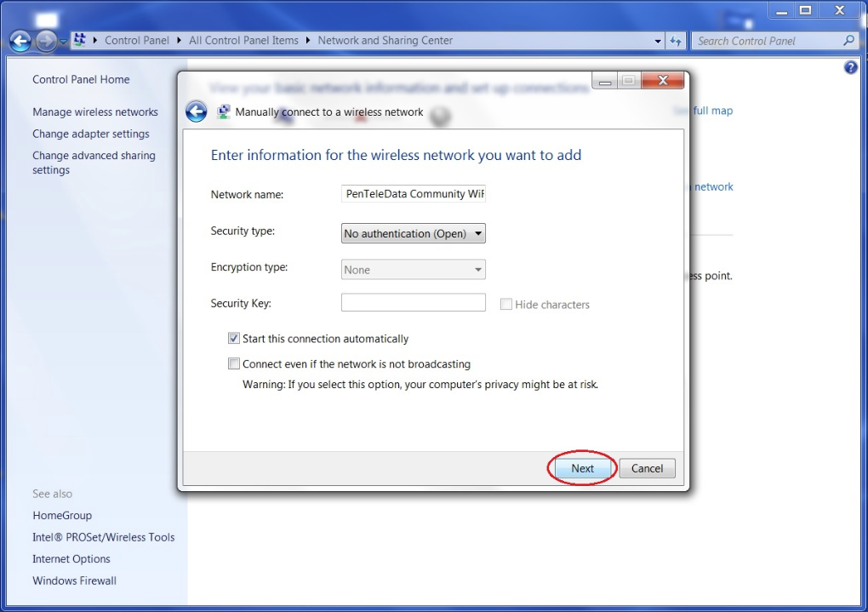The width and height of the screenshot is (868, 612).
Task: Select "Control Panel" in the address breadcrumb
Action: [x=137, y=40]
